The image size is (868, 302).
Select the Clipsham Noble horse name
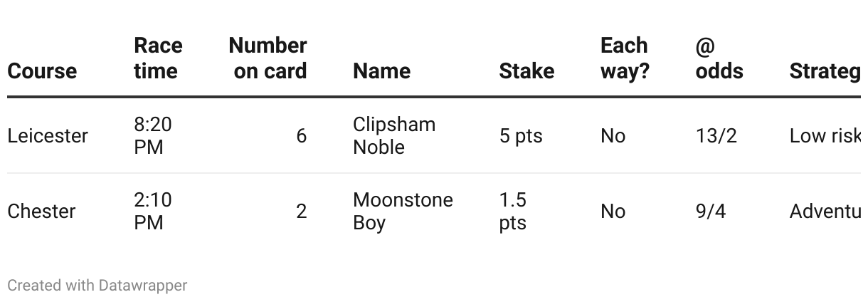[x=394, y=136]
